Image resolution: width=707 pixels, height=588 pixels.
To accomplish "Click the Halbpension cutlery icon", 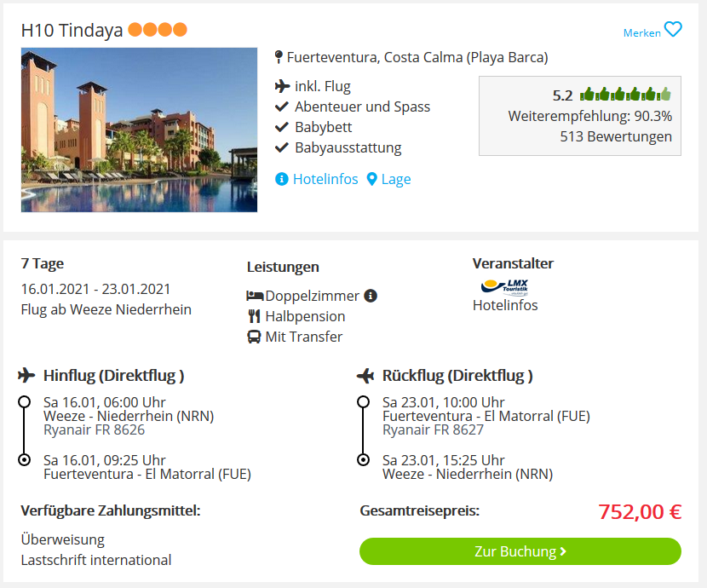I will pyautogui.click(x=254, y=316).
